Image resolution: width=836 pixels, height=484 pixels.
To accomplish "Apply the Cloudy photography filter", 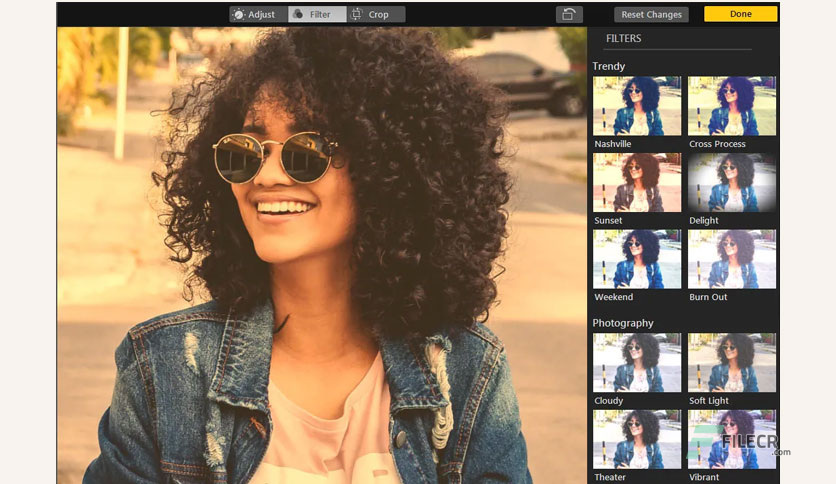I will pyautogui.click(x=637, y=362).
